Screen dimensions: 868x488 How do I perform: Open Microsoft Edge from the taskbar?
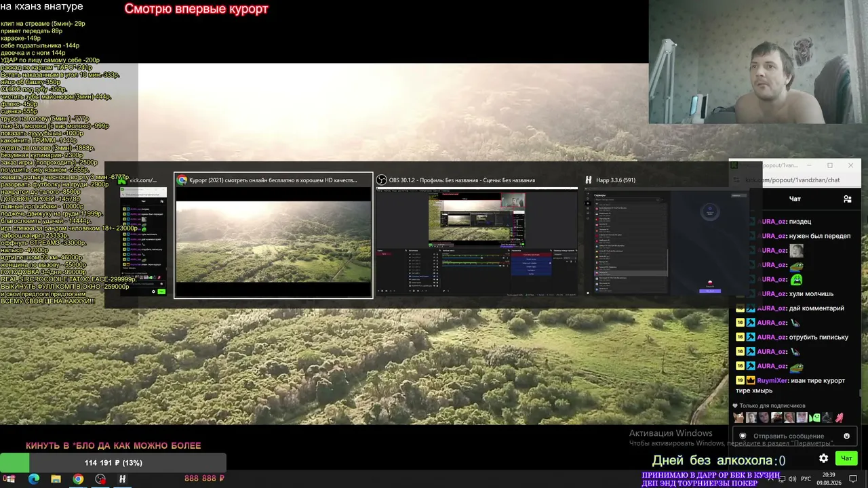click(x=34, y=479)
